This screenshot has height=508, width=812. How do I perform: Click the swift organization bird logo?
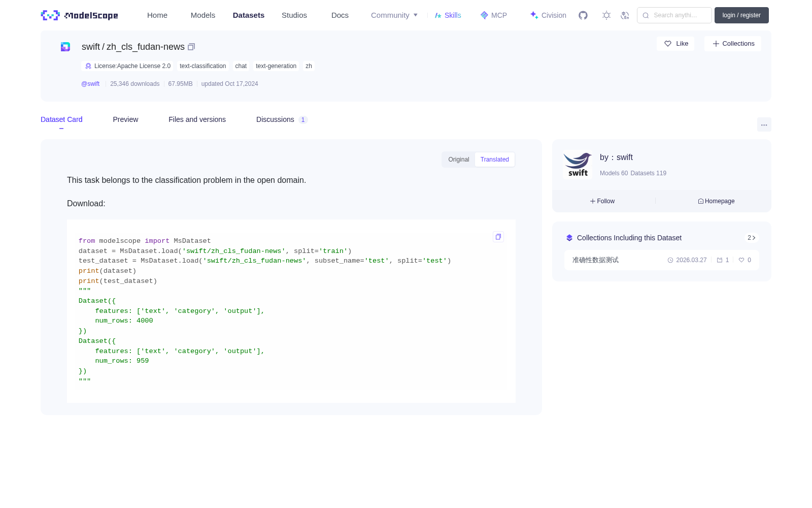578,165
